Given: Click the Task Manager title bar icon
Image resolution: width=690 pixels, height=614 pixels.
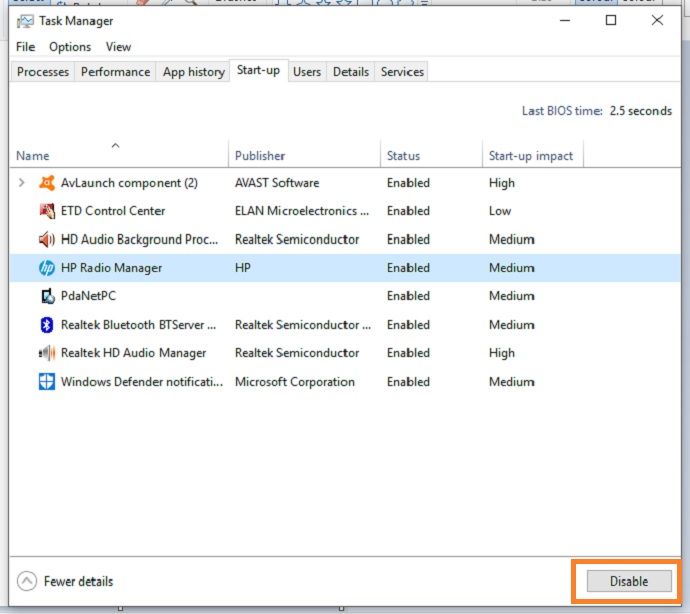Looking at the screenshot, I should coord(25,21).
